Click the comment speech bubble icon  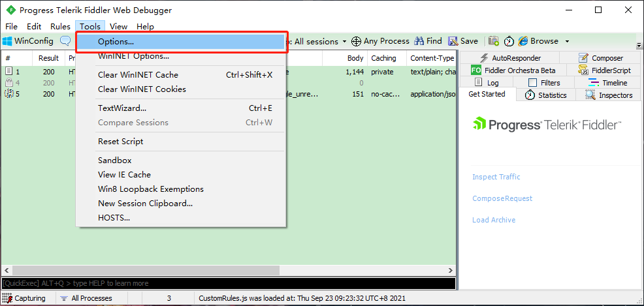point(65,41)
